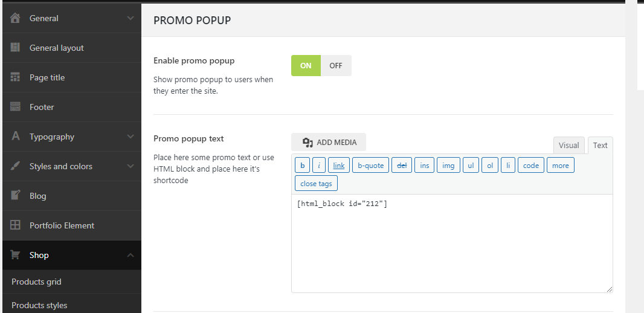Click the Blog pencil icon
The image size is (644, 313).
(15, 196)
